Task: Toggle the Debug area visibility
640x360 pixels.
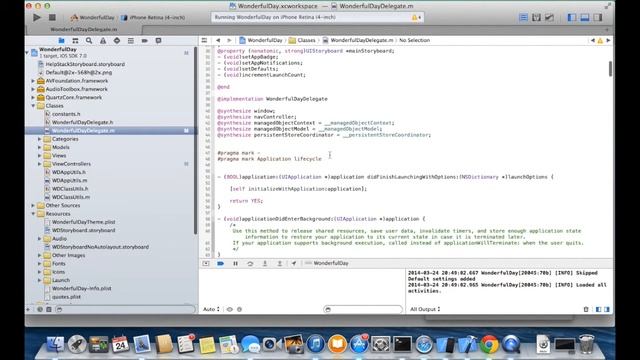Action: click(585, 18)
